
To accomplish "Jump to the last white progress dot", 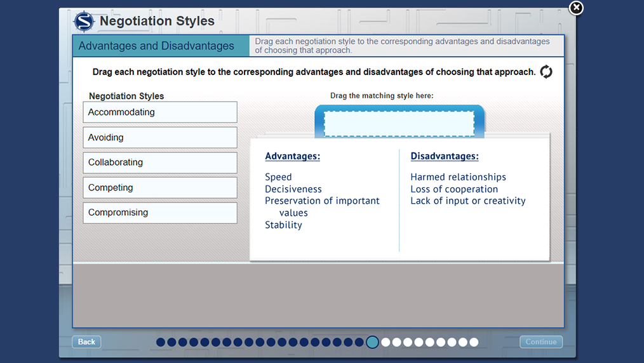I will coord(474,342).
